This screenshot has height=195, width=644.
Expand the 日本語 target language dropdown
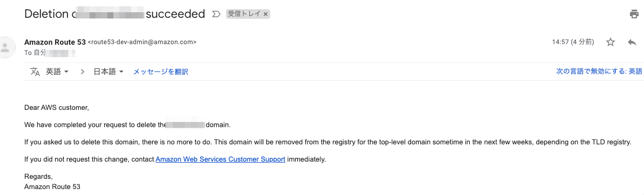point(109,72)
